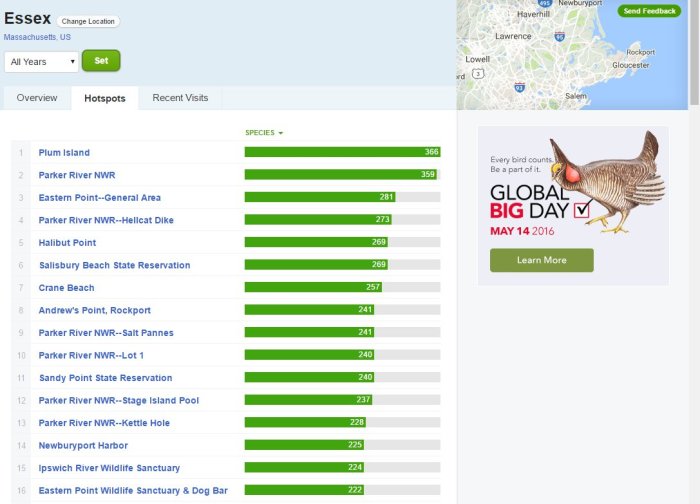
Task: Switch to the Overview tab
Action: 37,98
